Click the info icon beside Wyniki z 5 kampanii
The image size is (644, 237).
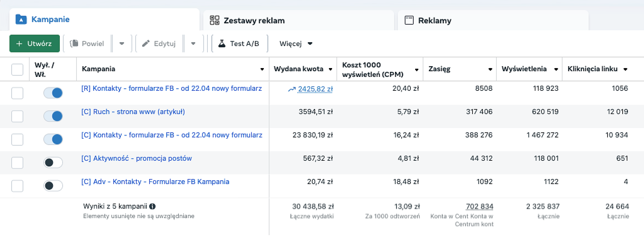pyautogui.click(x=152, y=206)
